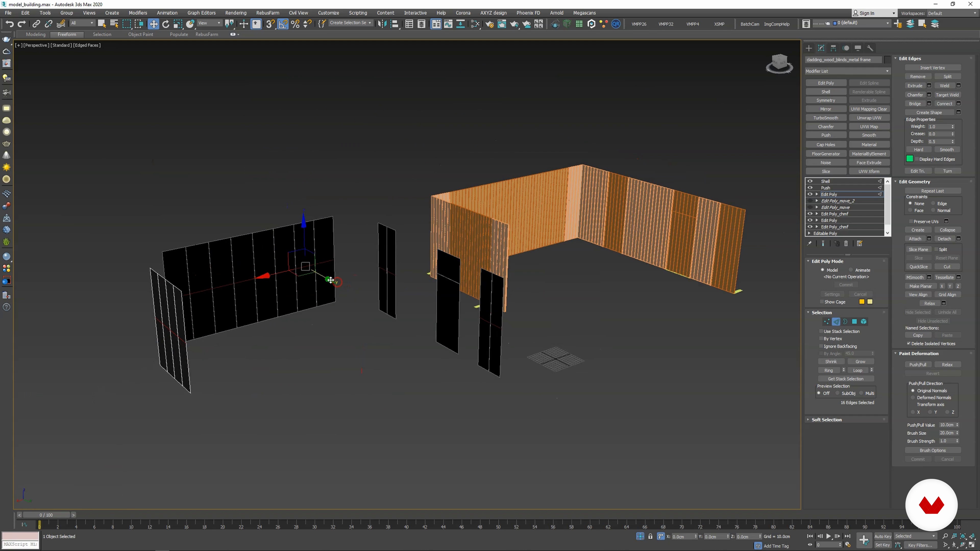The width and height of the screenshot is (980, 551).
Task: Switch to the Object Paint ribbon tab
Action: pyautogui.click(x=140, y=34)
